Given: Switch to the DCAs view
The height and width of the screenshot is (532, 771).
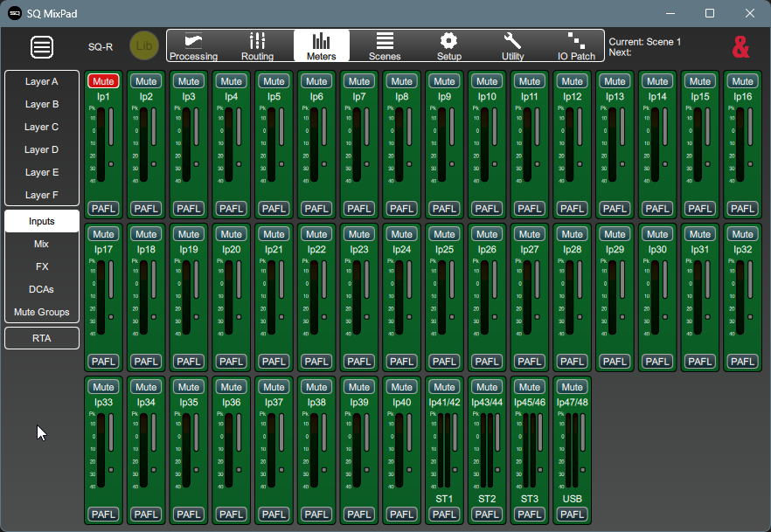Looking at the screenshot, I should pyautogui.click(x=42, y=289).
